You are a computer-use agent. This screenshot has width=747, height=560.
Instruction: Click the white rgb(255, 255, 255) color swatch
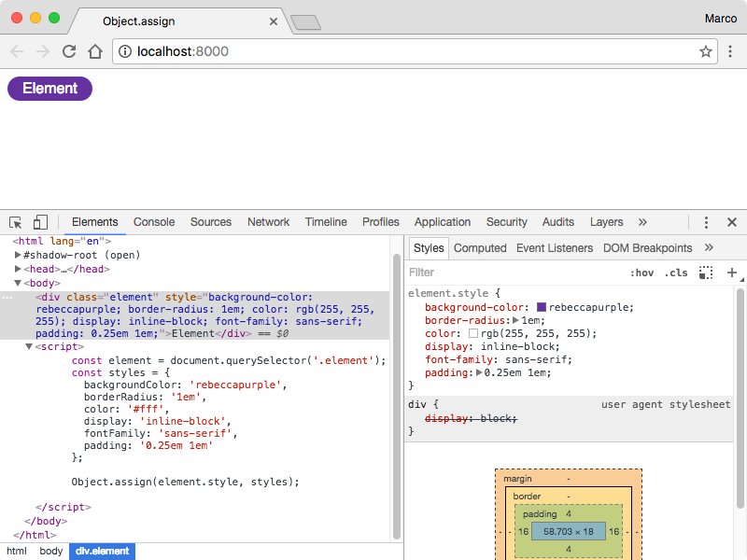pyautogui.click(x=473, y=333)
